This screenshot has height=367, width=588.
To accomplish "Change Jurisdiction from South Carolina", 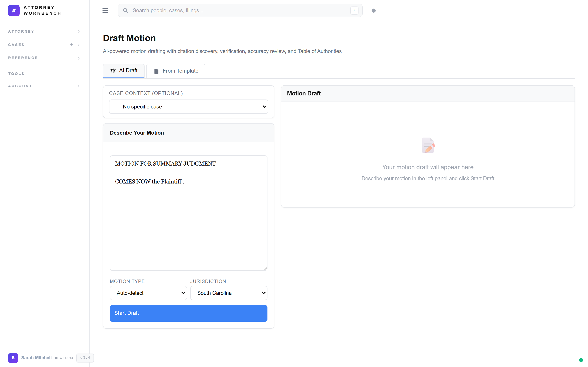I will click(228, 293).
